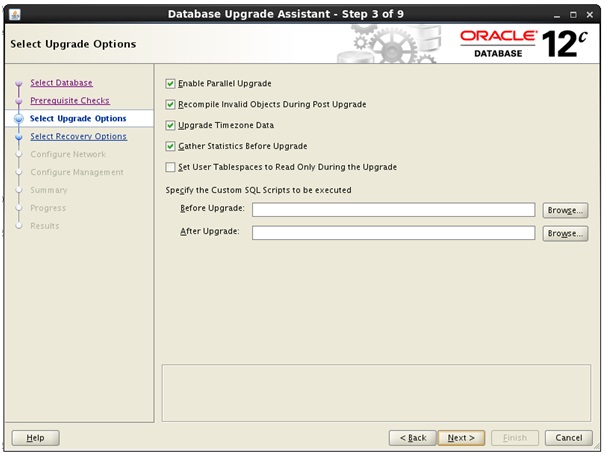Browse for the Before Upgrade script

[x=565, y=210]
